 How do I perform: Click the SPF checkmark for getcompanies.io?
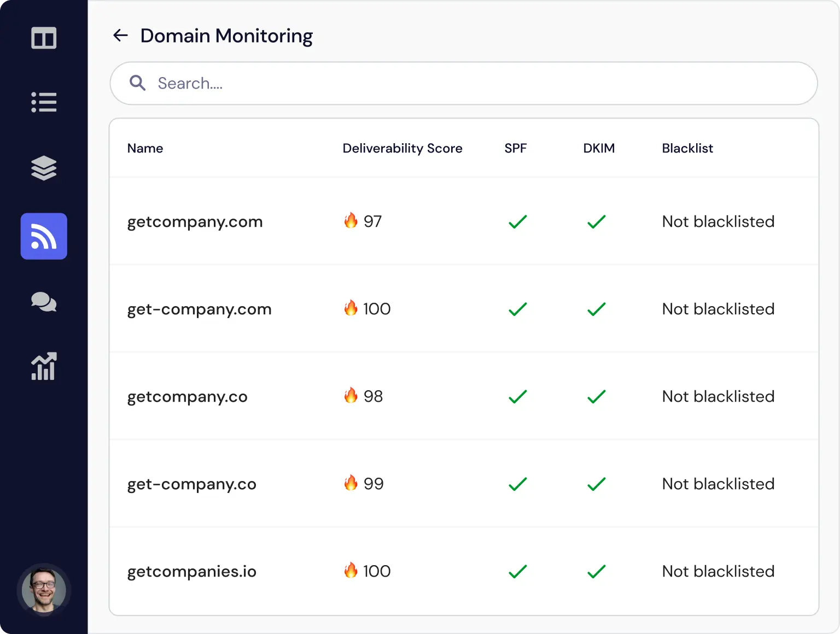(517, 571)
